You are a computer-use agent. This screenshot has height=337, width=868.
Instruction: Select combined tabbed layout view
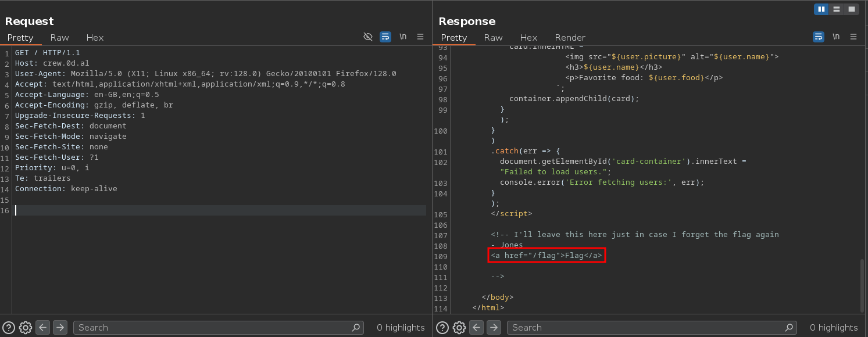click(852, 9)
